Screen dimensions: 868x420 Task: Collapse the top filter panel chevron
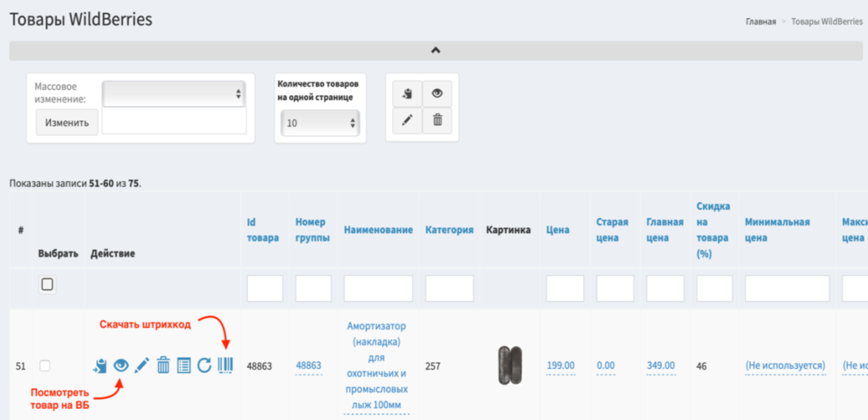[436, 50]
